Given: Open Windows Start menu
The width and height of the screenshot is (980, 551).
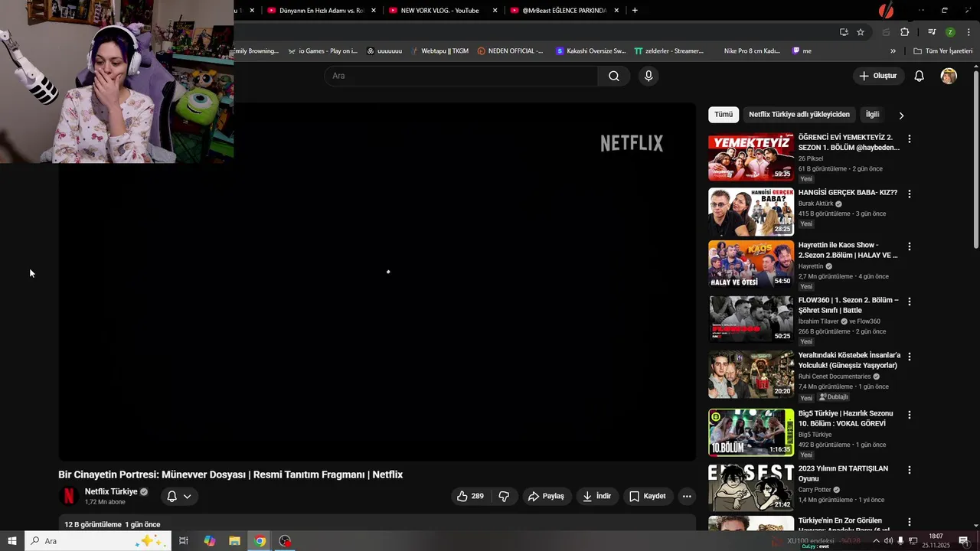Looking at the screenshot, I should 12,541.
